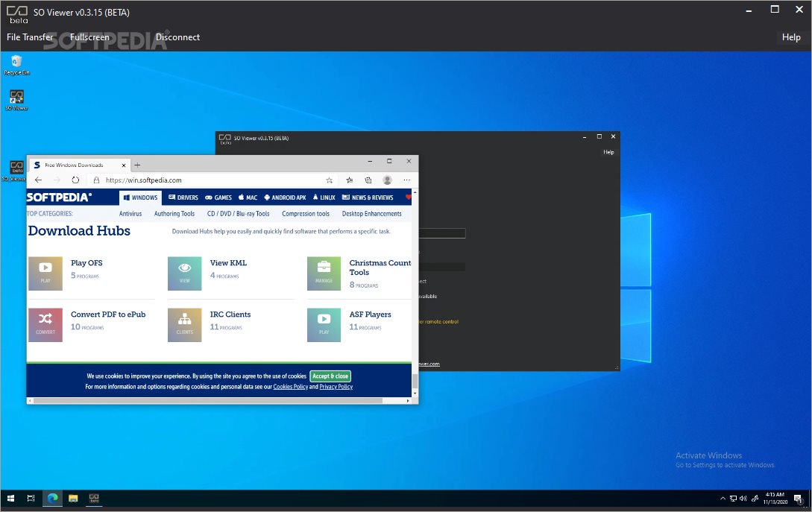The width and height of the screenshot is (812, 512).
Task: Close the Free Windows Downloads tab
Action: click(124, 165)
